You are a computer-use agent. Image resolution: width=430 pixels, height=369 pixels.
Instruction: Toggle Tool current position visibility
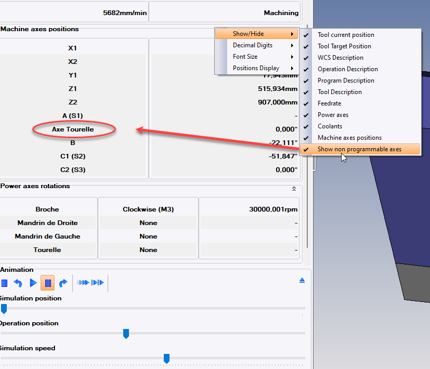(361, 35)
